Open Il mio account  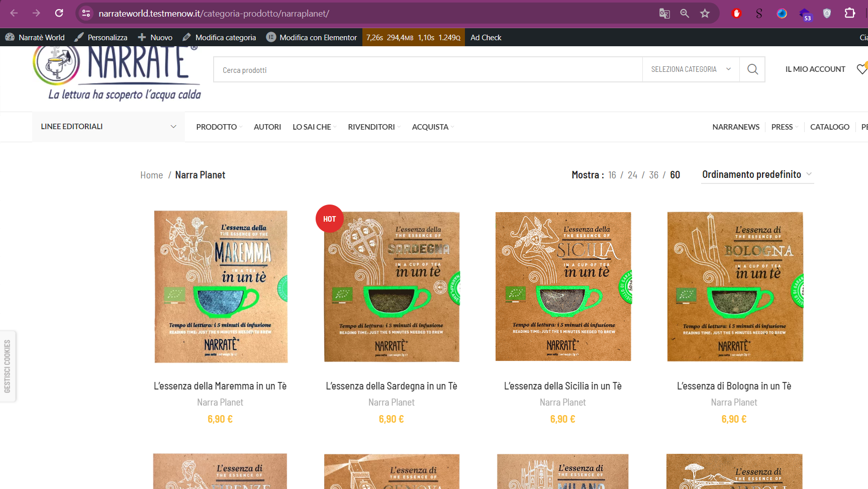[x=815, y=69]
